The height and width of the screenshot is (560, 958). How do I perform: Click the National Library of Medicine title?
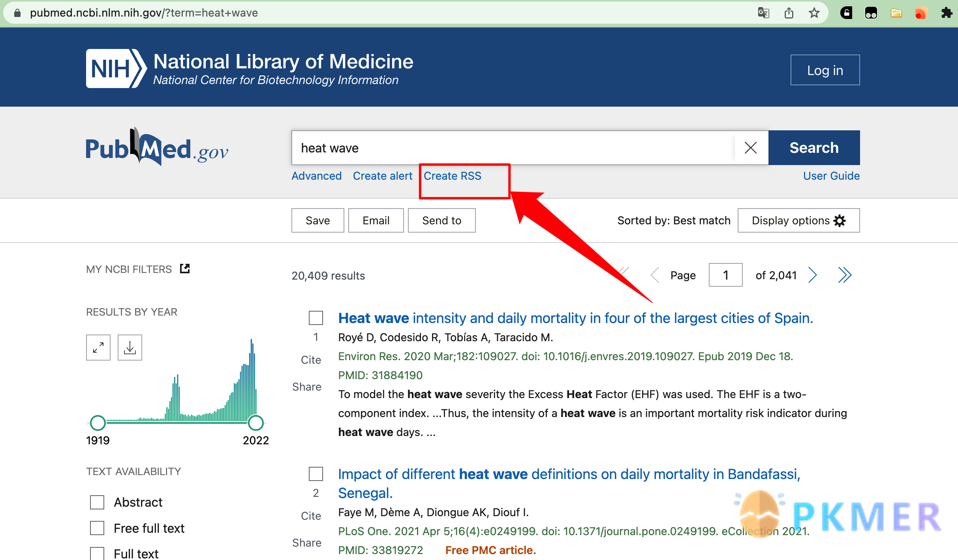283,61
